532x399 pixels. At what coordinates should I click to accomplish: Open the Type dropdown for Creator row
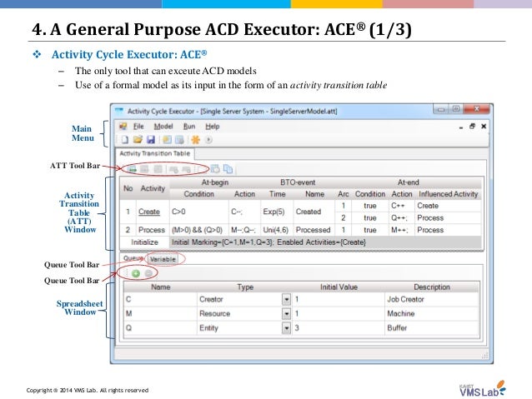tap(286, 299)
